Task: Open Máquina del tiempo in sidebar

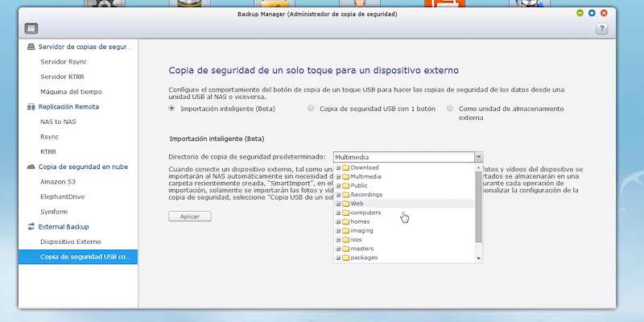Action: 71,92
